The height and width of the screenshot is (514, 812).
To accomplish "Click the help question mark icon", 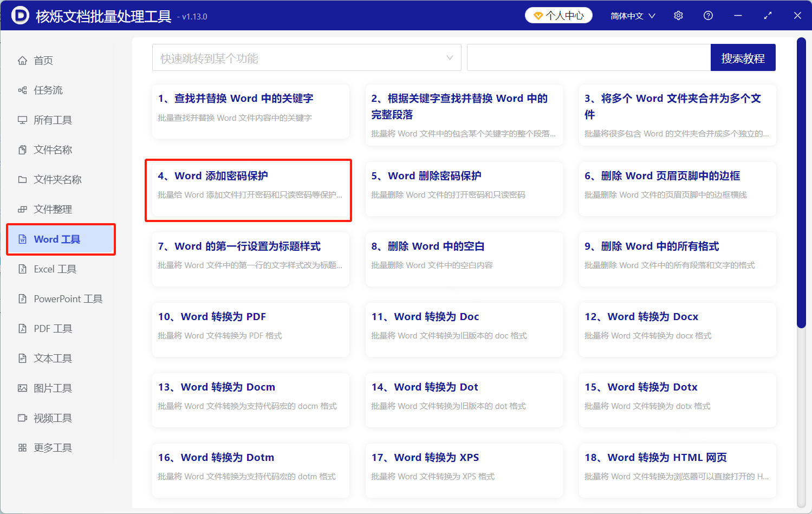I will (x=708, y=15).
